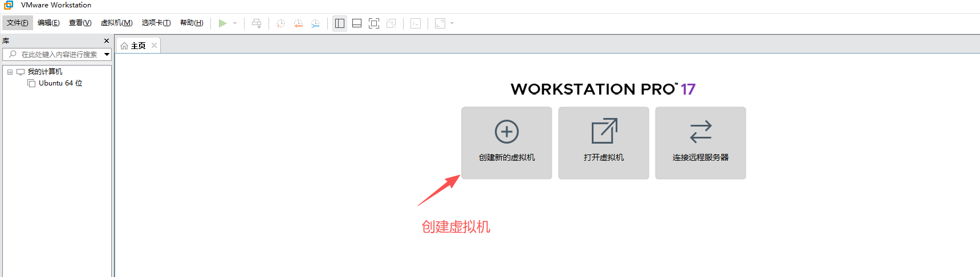Screen dimensions: 980x277
Task: Toggle the thumbnail bar view icon
Action: [x=357, y=23]
